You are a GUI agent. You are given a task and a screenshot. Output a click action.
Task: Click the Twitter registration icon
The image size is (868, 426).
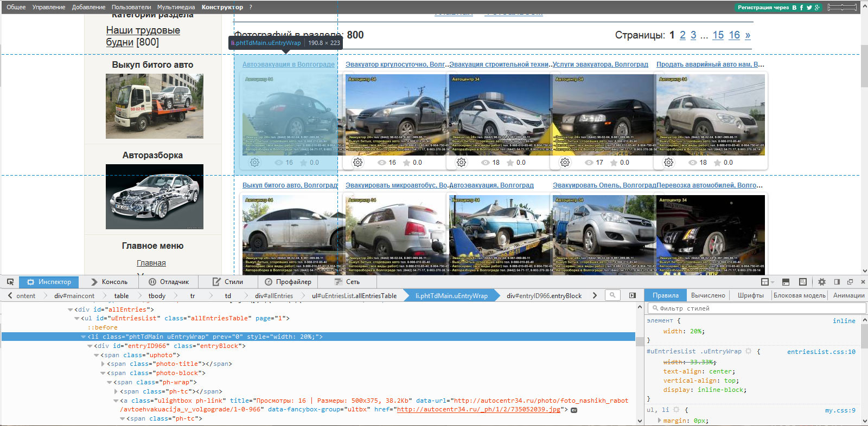point(809,8)
